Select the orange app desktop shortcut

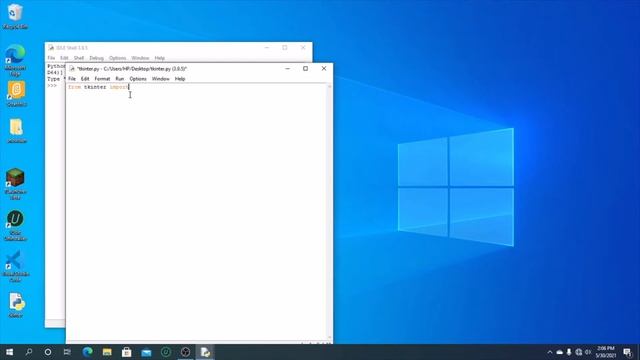tap(16, 93)
